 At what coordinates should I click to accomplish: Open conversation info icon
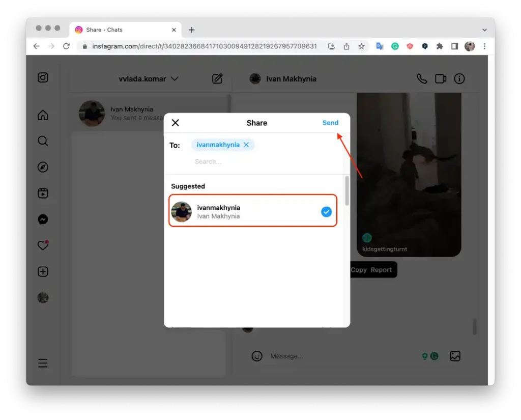459,79
